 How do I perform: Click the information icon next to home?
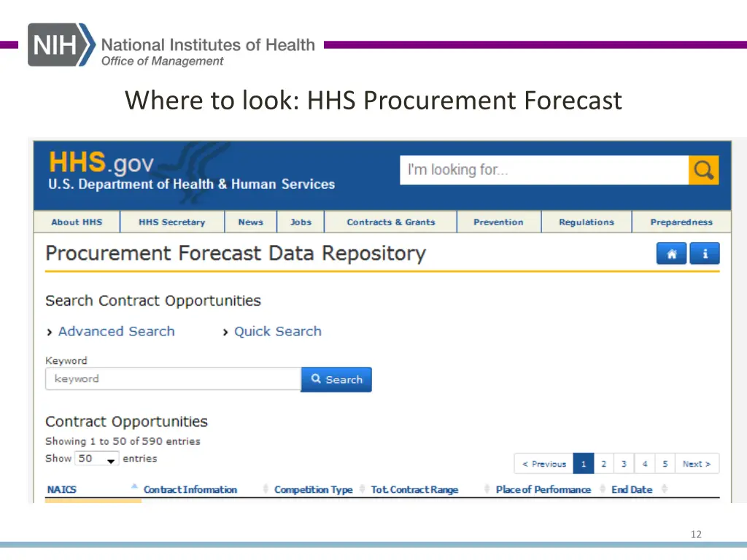(x=704, y=253)
